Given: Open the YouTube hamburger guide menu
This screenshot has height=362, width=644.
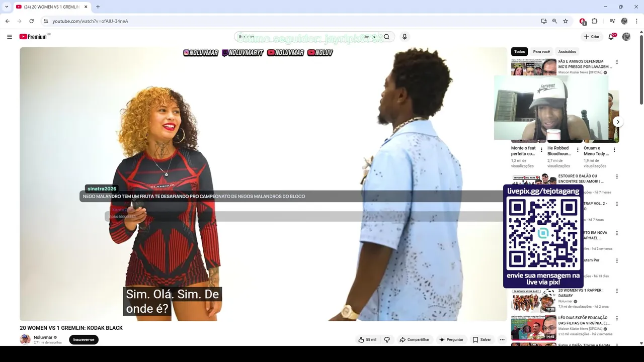Looking at the screenshot, I should (x=10, y=37).
